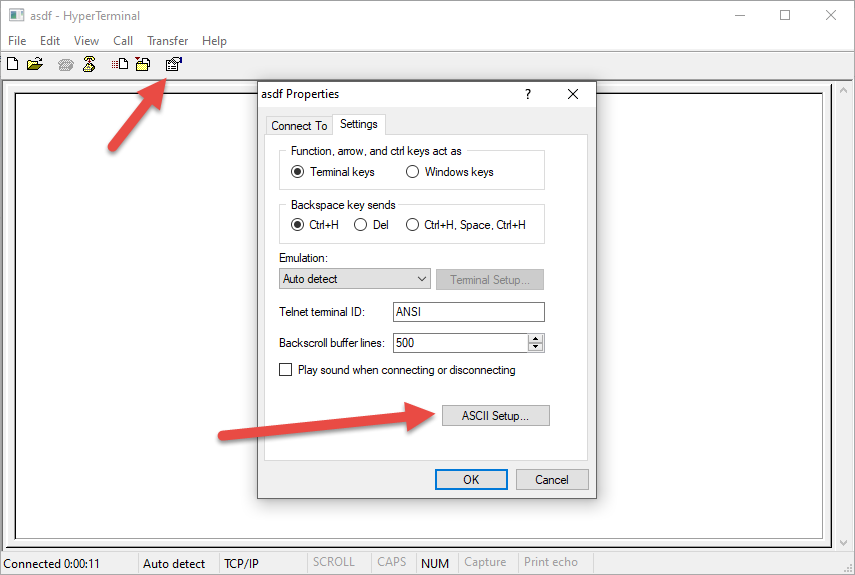Click the Terminal Setup button
The width and height of the screenshot is (855, 575).
point(490,280)
